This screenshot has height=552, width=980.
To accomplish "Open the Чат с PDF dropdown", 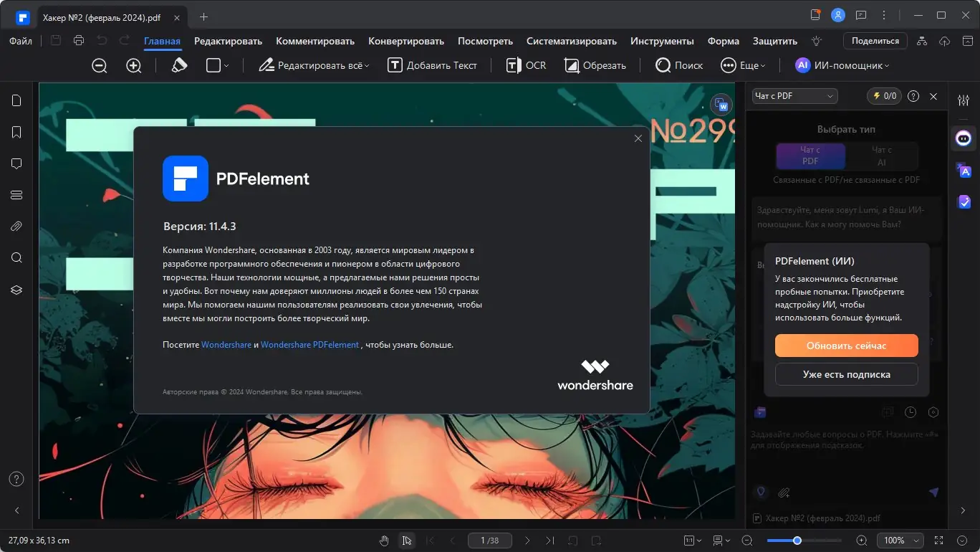I will (x=794, y=95).
